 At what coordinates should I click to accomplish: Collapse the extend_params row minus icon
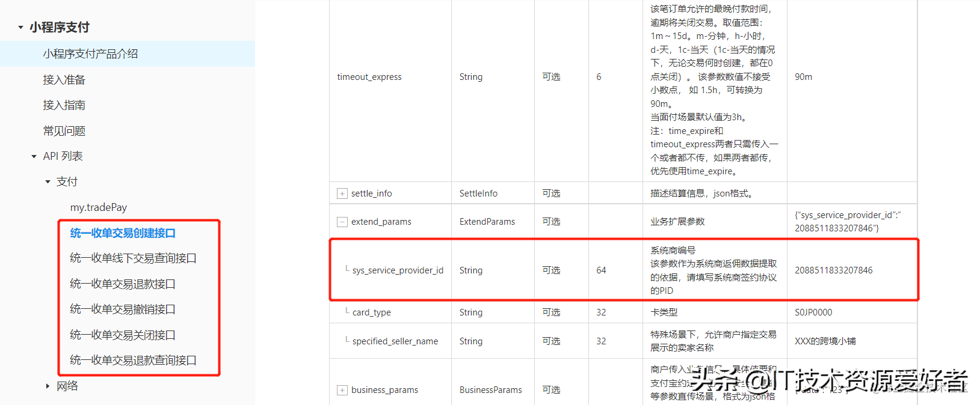point(342,222)
